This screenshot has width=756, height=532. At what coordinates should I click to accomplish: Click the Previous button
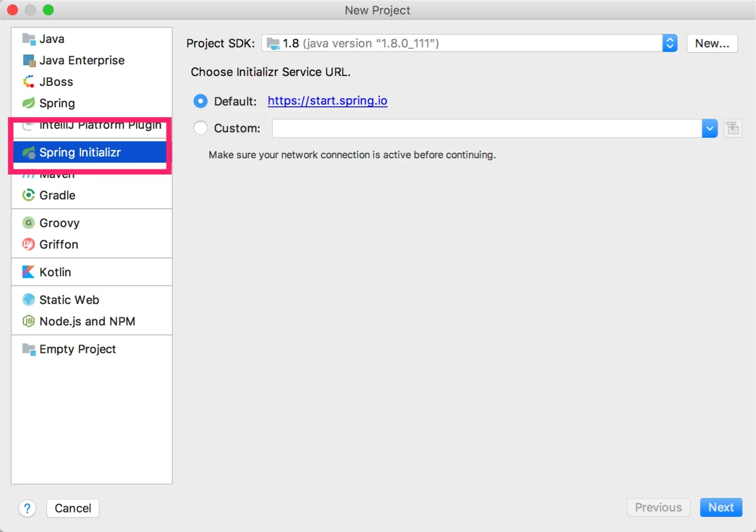click(658, 507)
